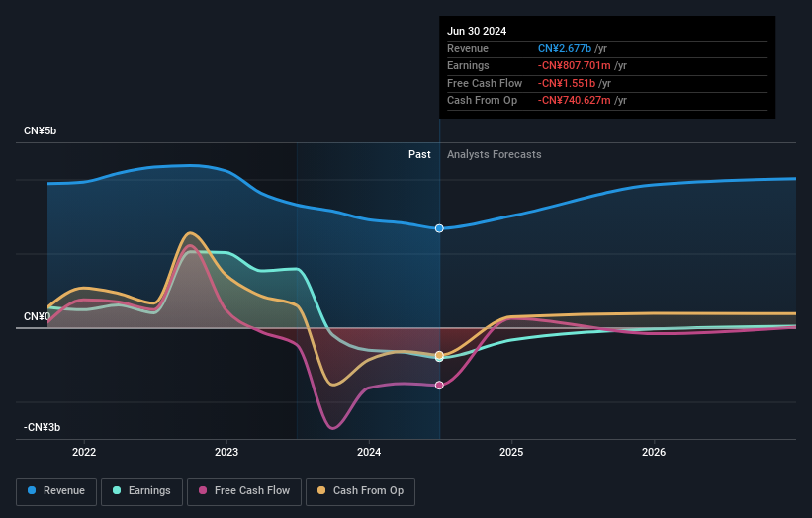Click the pink Free Cash Flow data point

(x=439, y=385)
